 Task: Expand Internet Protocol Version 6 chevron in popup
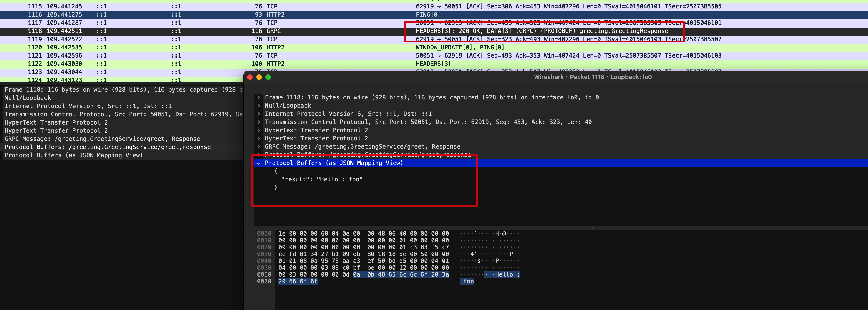pyautogui.click(x=258, y=114)
